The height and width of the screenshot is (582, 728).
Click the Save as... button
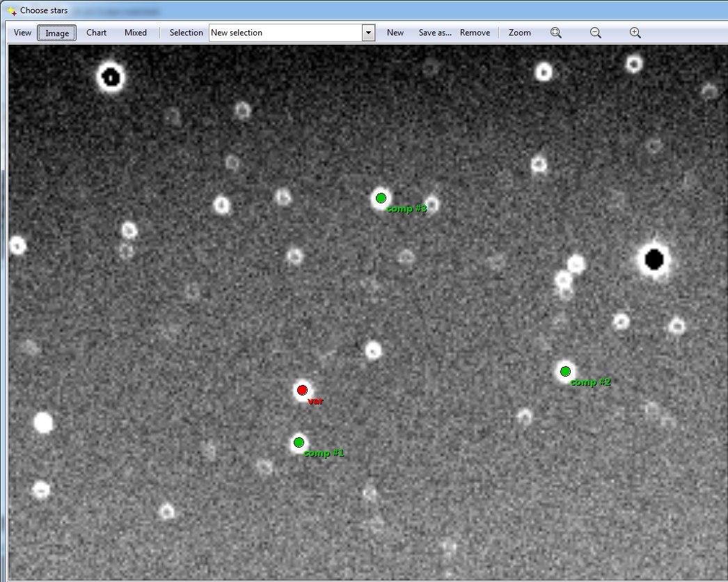click(x=435, y=33)
